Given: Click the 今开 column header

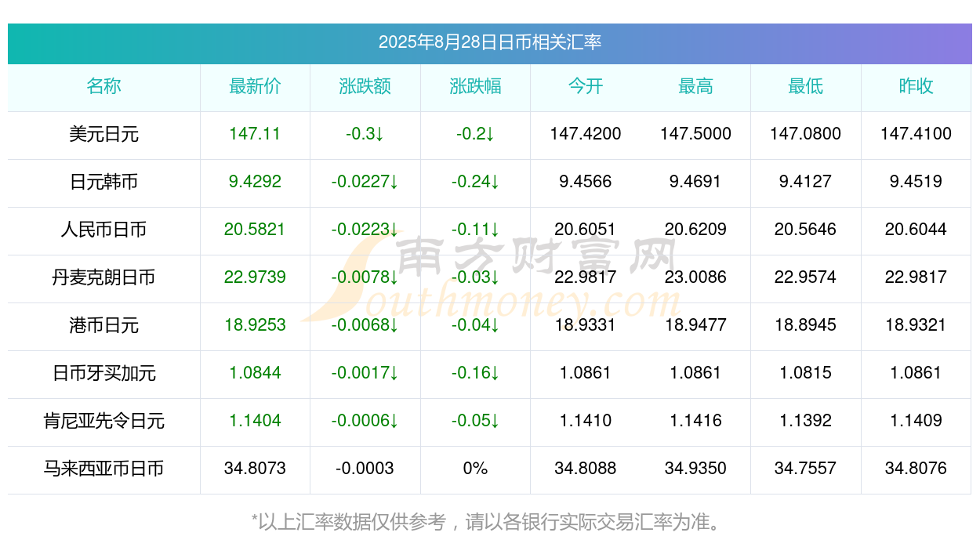Looking at the screenshot, I should 586,86.
